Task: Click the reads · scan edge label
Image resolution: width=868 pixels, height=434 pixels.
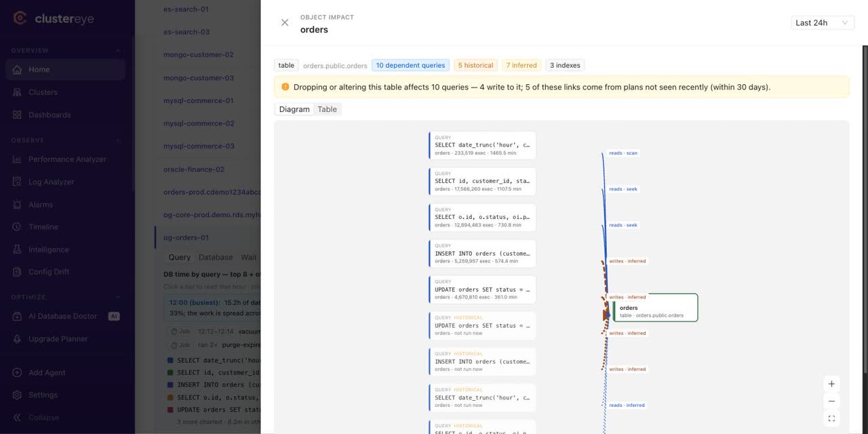Action: [x=623, y=153]
